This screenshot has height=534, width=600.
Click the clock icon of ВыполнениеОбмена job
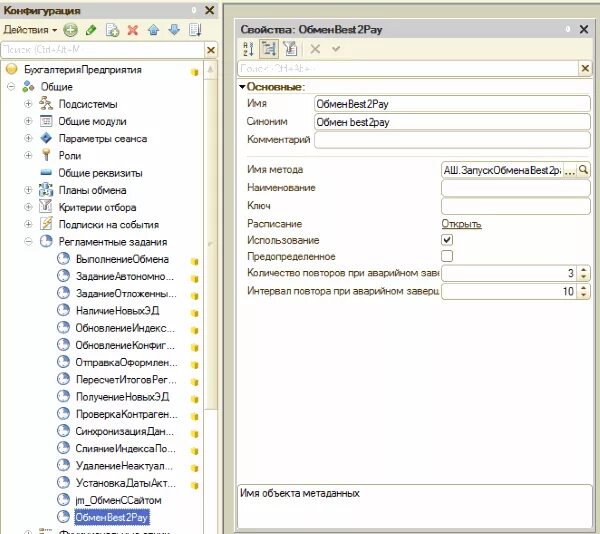point(63,259)
